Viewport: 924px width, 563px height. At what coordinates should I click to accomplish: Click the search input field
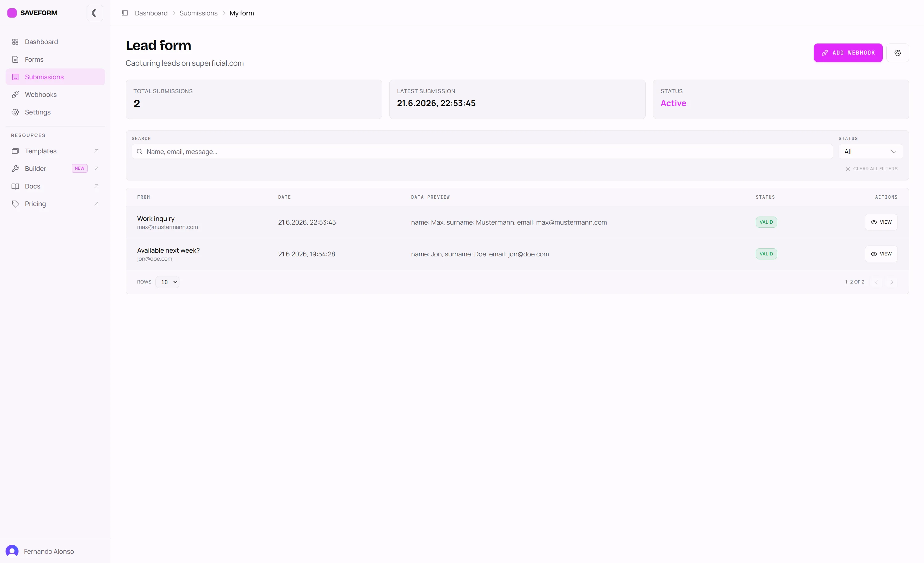pyautogui.click(x=482, y=152)
